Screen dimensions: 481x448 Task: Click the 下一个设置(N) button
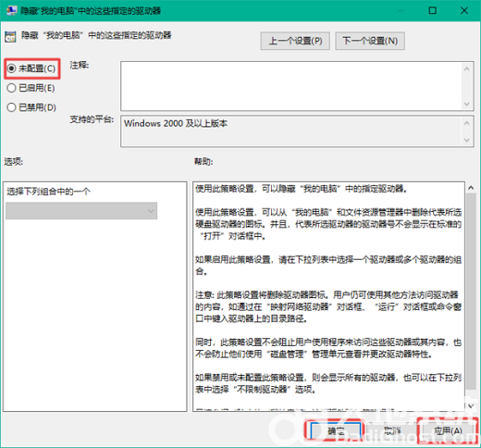[370, 41]
